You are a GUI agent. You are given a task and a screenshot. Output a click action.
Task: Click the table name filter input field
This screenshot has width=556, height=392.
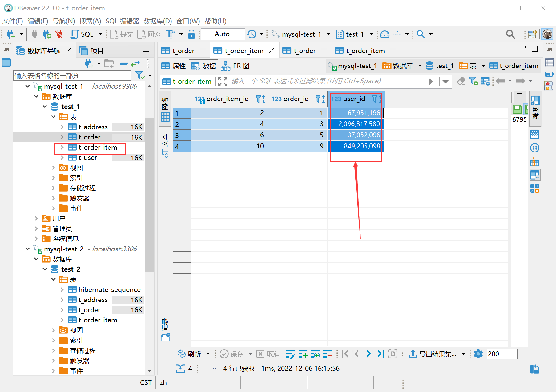72,75
